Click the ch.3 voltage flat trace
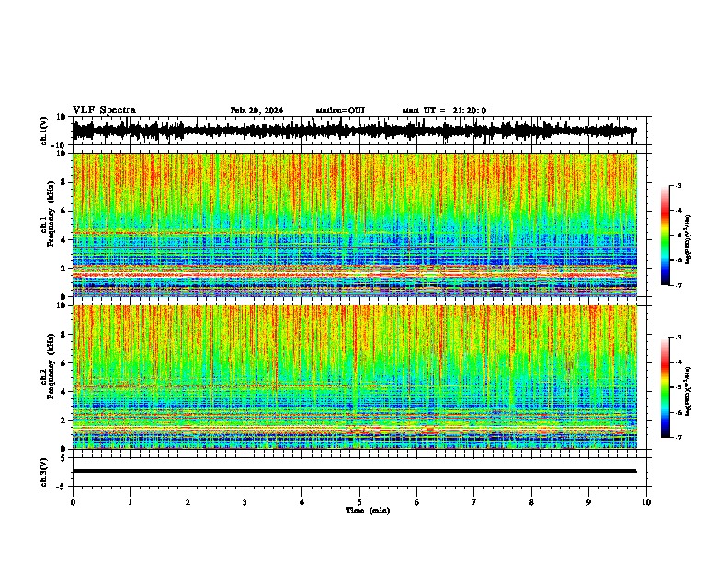 355,471
